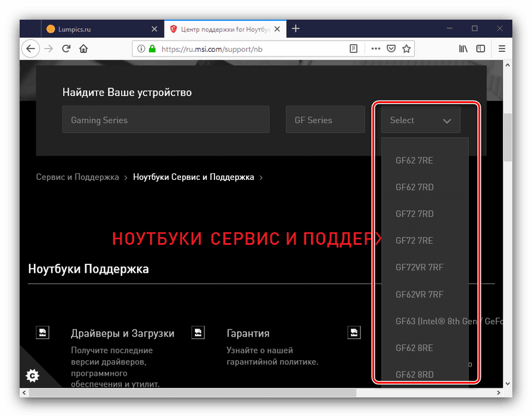
Task: Bookmark this page with the star
Action: (406, 49)
